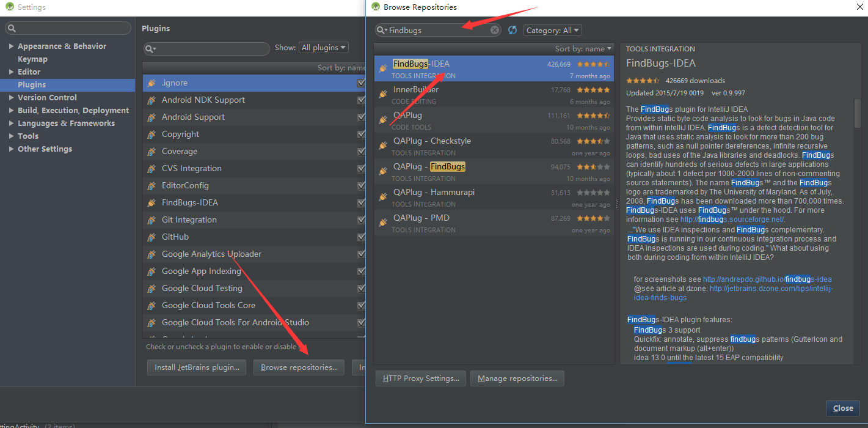Expand the Editor settings node
868x428 pixels.
click(x=11, y=72)
